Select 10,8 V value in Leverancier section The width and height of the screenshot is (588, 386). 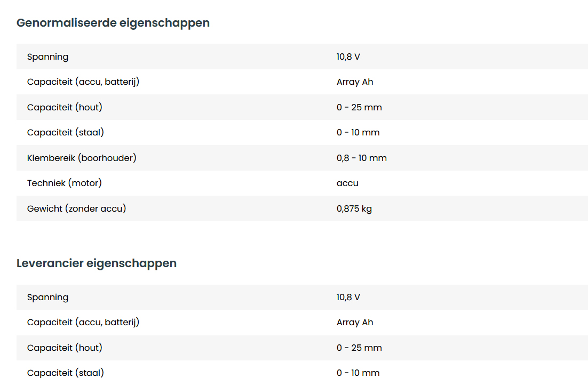348,297
